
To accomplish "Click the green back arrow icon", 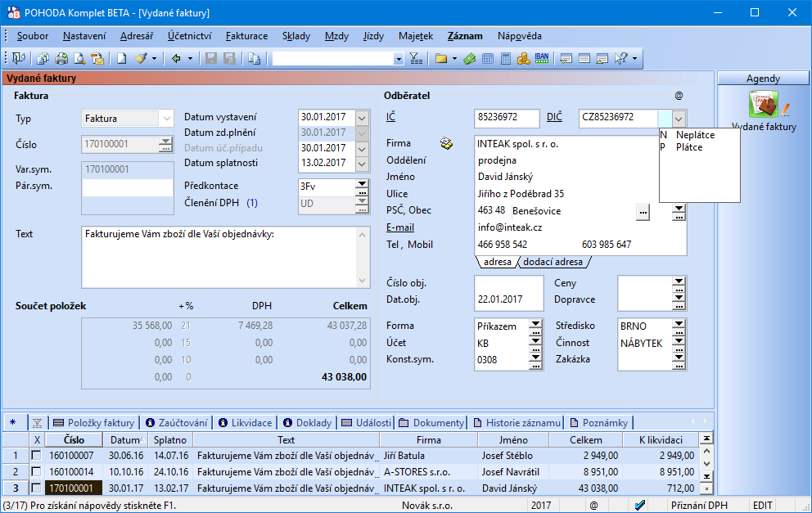I will (x=176, y=58).
